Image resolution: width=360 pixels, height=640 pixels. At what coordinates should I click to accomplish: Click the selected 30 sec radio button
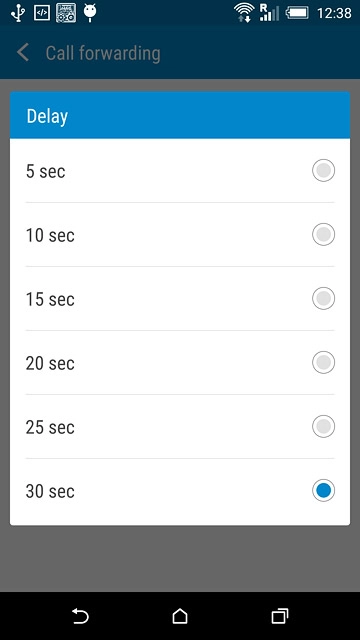pyautogui.click(x=323, y=490)
